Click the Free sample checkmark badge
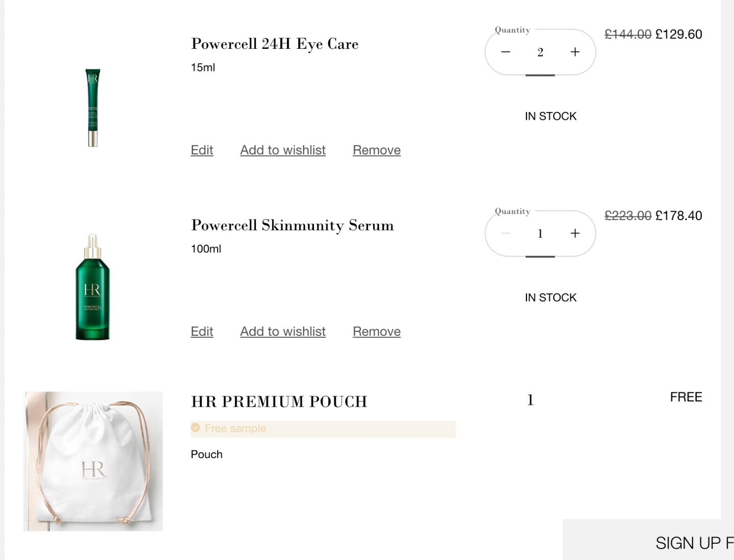 (x=195, y=428)
